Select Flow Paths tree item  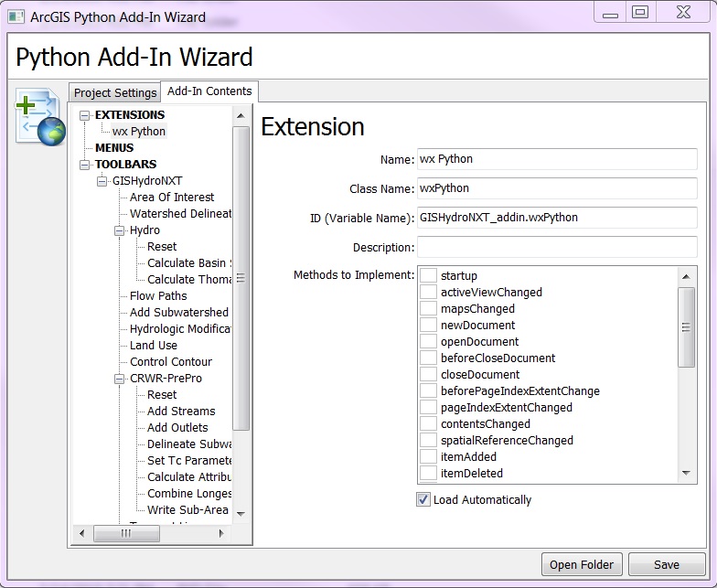click(158, 296)
